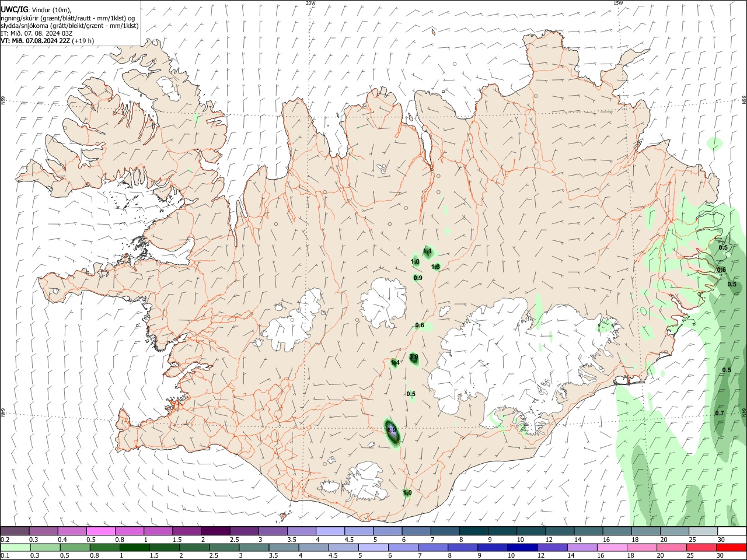The height and width of the screenshot is (560, 747).
Task: Pick the white upper-row swatch labeled 30
Action: coord(732,531)
